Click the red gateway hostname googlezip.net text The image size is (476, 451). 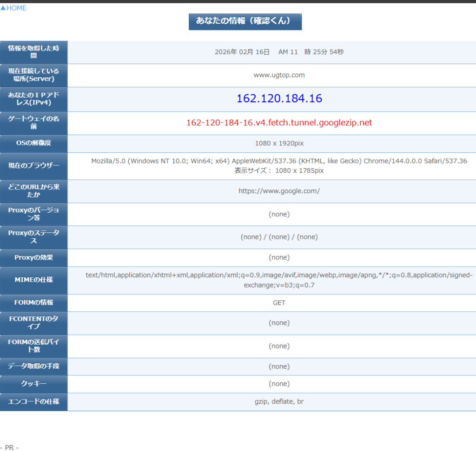(x=279, y=123)
